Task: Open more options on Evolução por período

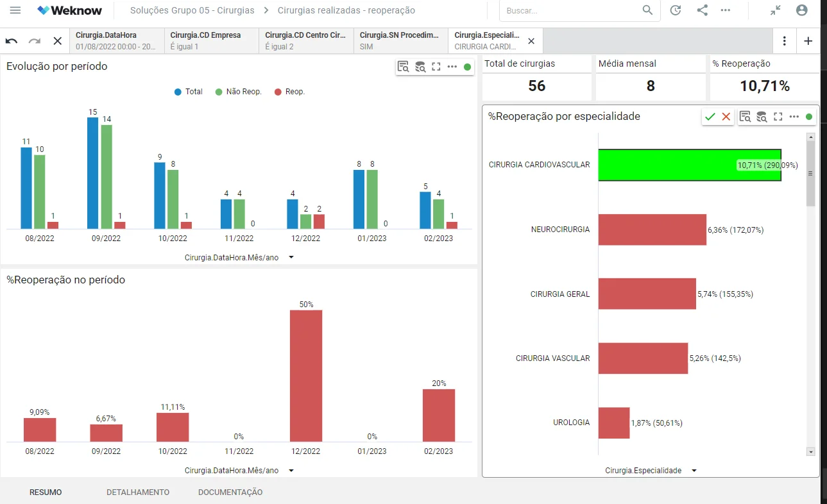Action: tap(452, 67)
